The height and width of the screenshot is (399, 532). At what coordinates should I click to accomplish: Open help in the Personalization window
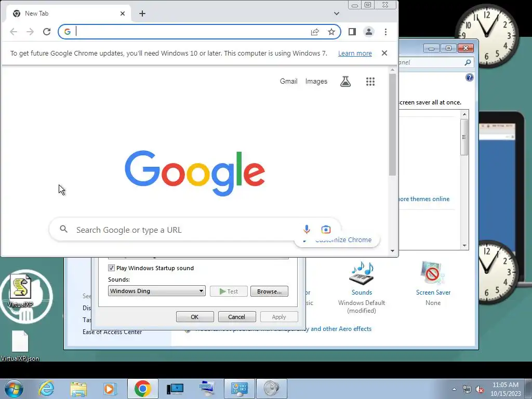coord(470,78)
